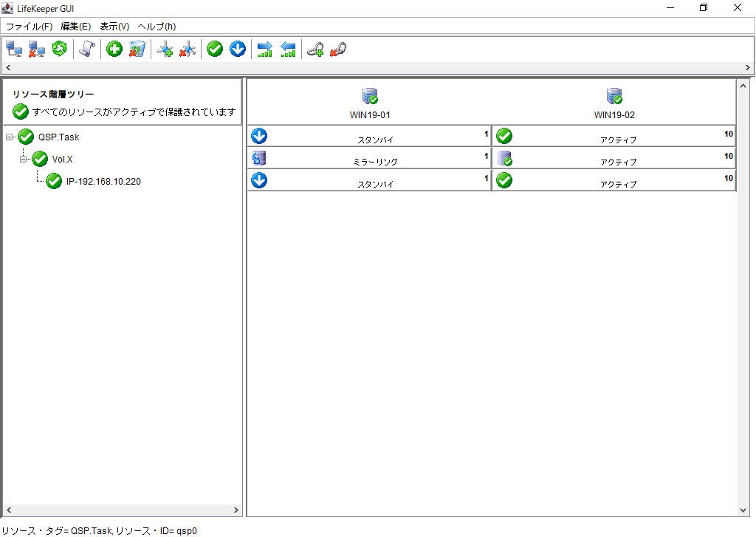Screen dimensions: 756x537
Task: Click the Create Comm Path icon
Action: click(165, 49)
